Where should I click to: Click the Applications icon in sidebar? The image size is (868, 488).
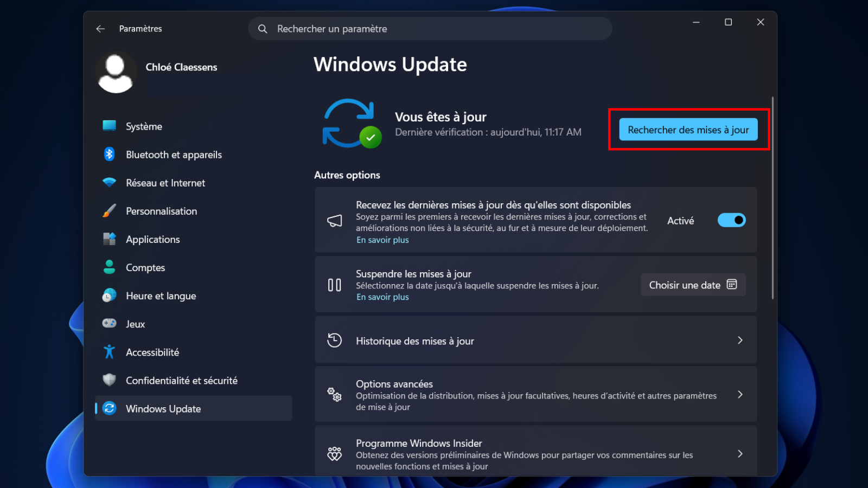pyautogui.click(x=109, y=239)
